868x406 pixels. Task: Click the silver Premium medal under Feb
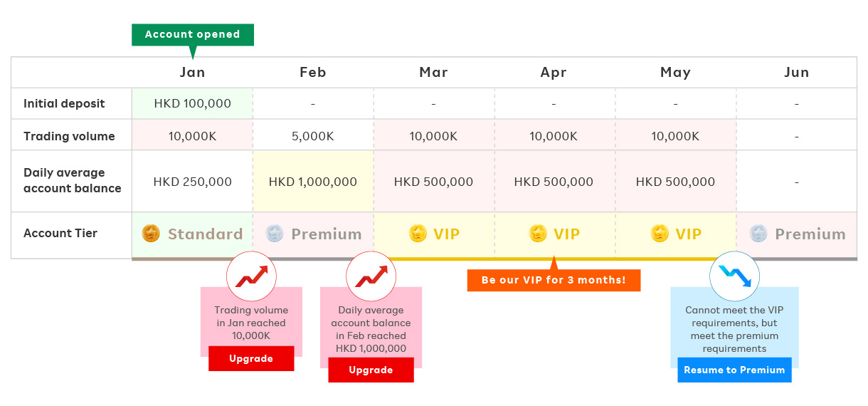(274, 234)
